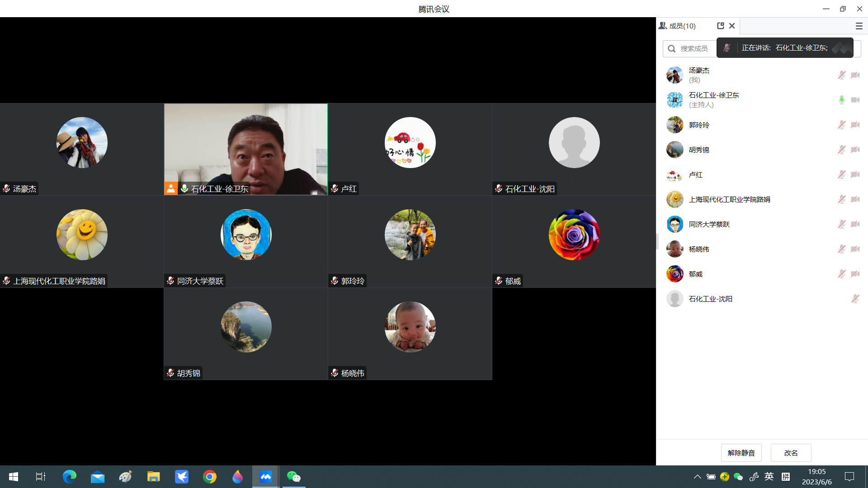Click the muted mic icon on 卢红 tile
Screen dimensions: 868x488
[x=335, y=188]
